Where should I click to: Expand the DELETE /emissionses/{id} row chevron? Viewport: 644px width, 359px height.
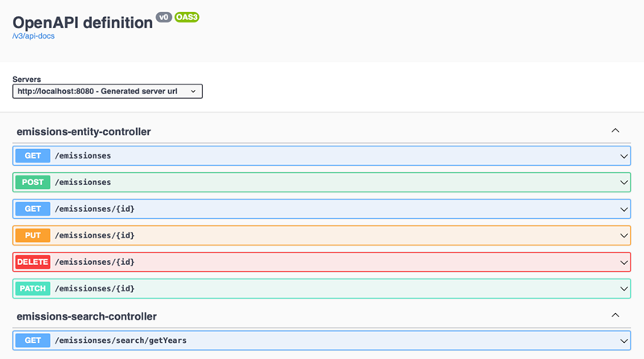(x=623, y=262)
